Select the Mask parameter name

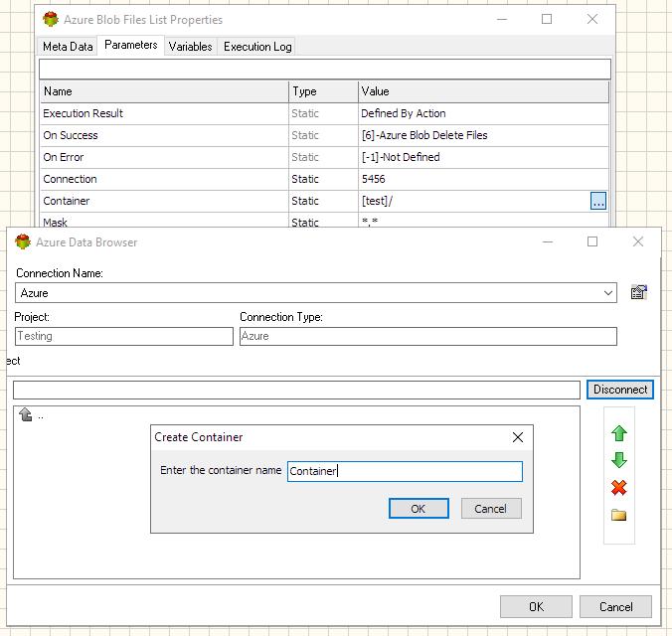[56, 223]
